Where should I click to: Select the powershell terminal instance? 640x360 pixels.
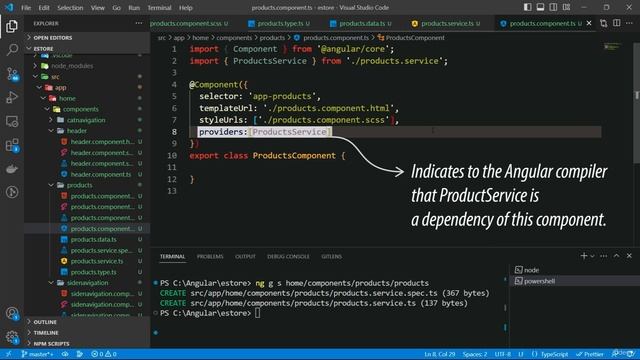pyautogui.click(x=539, y=281)
